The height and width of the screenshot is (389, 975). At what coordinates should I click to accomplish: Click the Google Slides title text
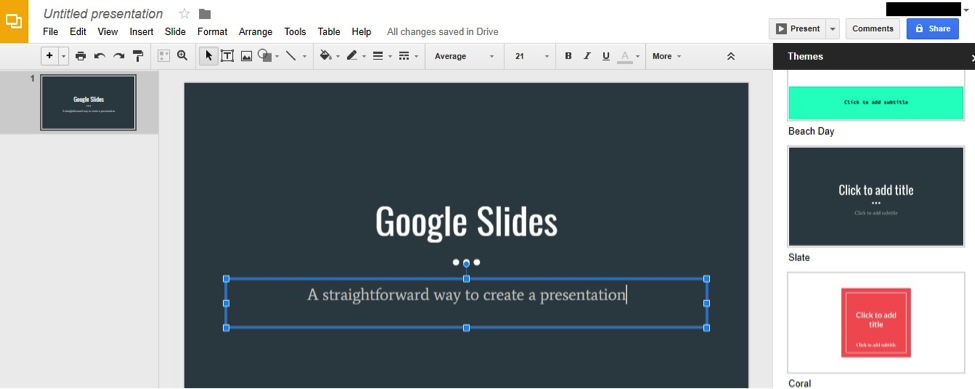[466, 221]
